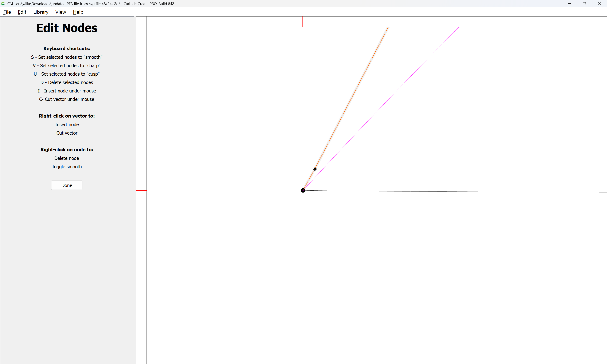Select the small diamond node on dashed line
607x364 pixels.
tap(315, 169)
